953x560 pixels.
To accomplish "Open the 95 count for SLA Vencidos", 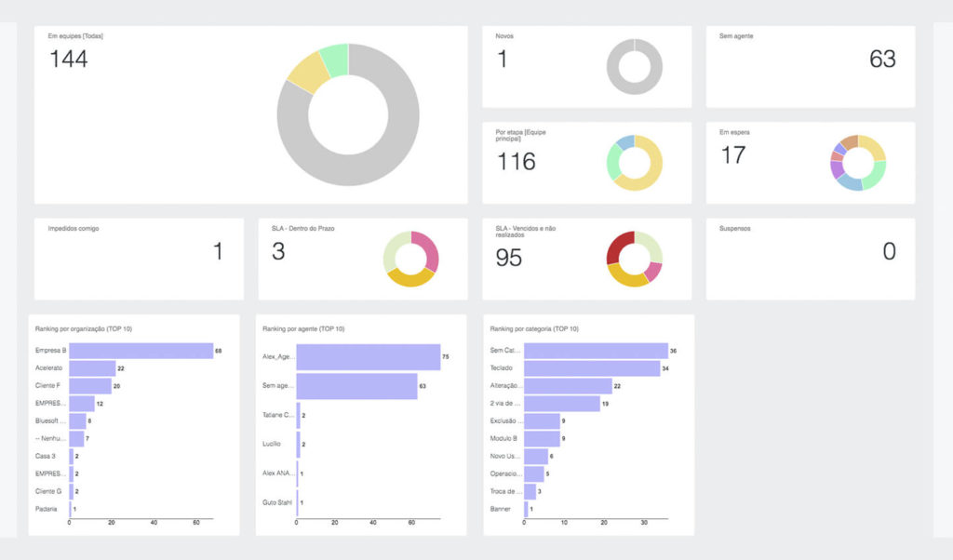I will (x=508, y=258).
